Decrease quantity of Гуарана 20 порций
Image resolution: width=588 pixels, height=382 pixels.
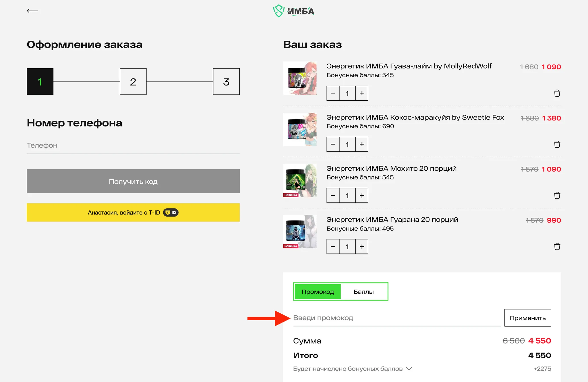333,246
